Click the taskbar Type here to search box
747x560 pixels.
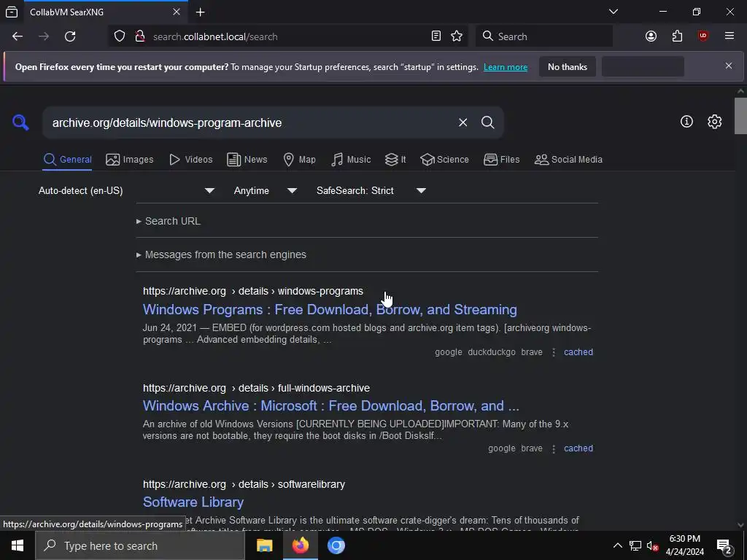tap(140, 545)
